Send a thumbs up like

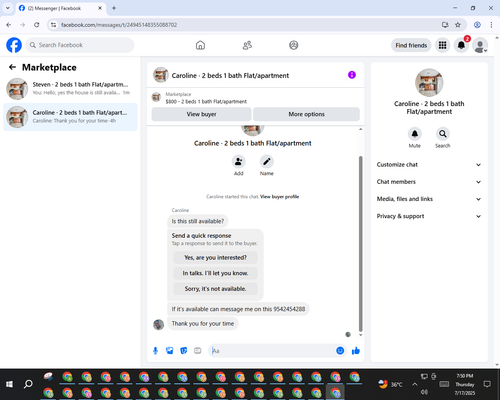[356, 351]
